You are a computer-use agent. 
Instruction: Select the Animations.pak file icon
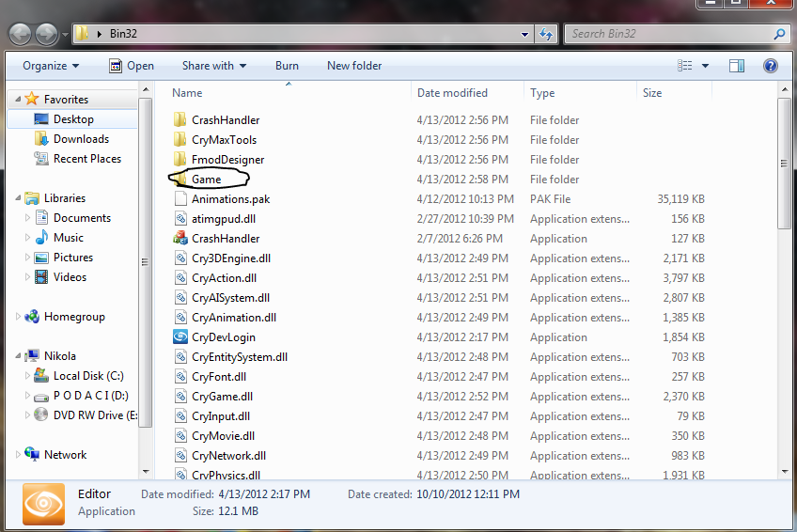coord(180,198)
